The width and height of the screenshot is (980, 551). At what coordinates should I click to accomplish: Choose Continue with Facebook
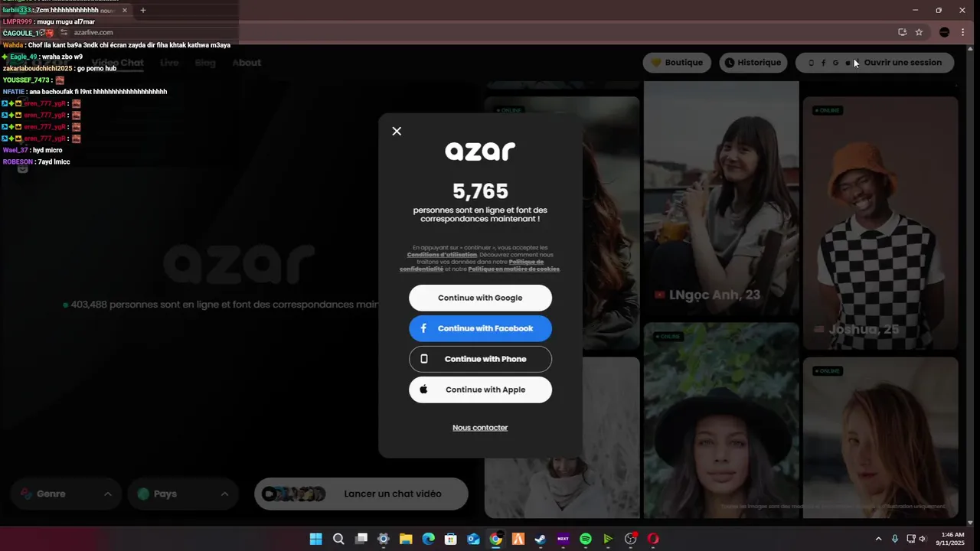480,328
